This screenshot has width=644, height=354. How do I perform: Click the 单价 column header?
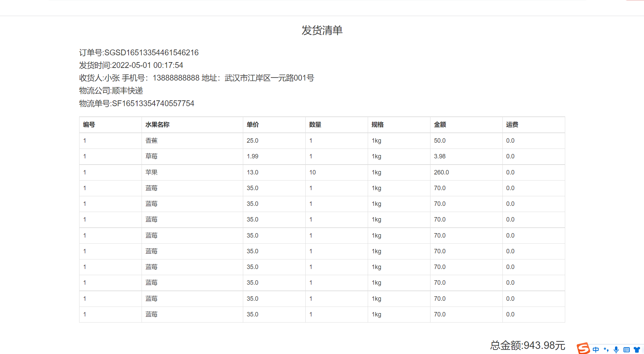[274, 125]
